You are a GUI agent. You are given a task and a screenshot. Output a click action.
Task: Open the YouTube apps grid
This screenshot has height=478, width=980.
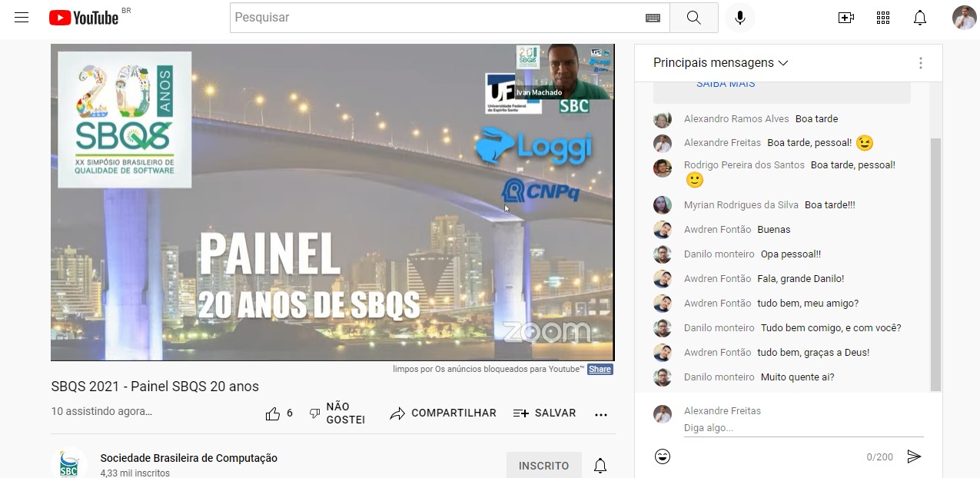(x=882, y=18)
